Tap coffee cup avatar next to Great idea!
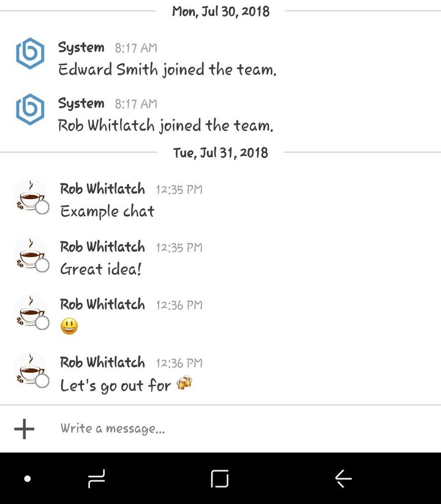The width and height of the screenshot is (441, 504). pos(31,255)
